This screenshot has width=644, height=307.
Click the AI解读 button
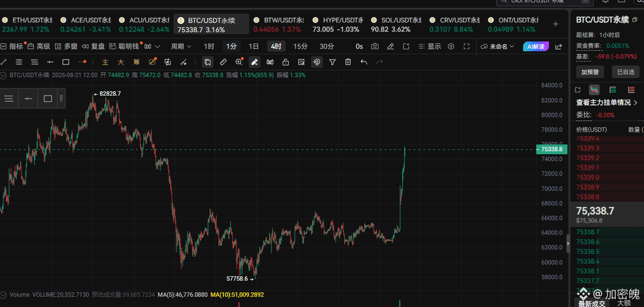tap(536, 46)
